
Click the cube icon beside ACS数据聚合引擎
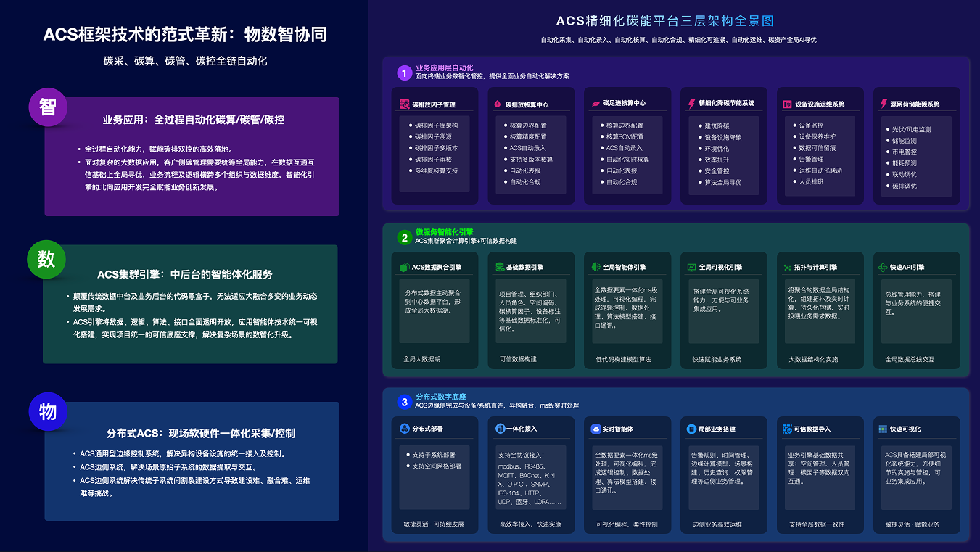pos(404,268)
